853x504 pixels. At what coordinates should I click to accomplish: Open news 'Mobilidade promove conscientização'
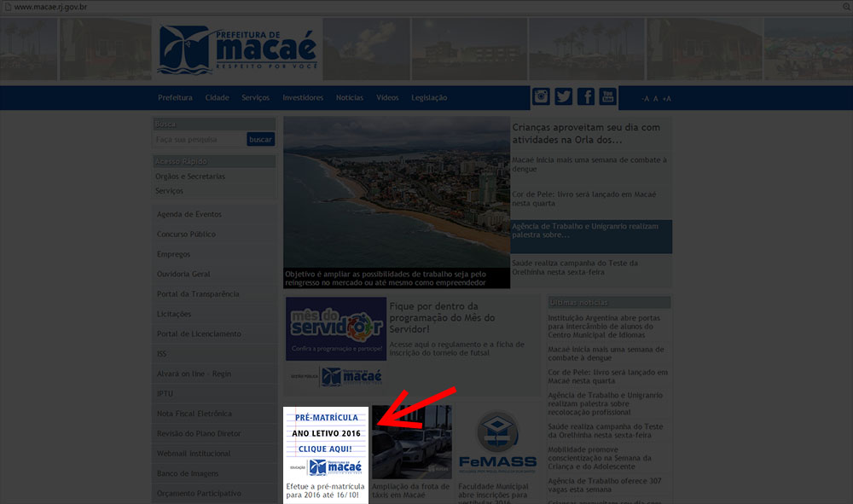pos(600,458)
